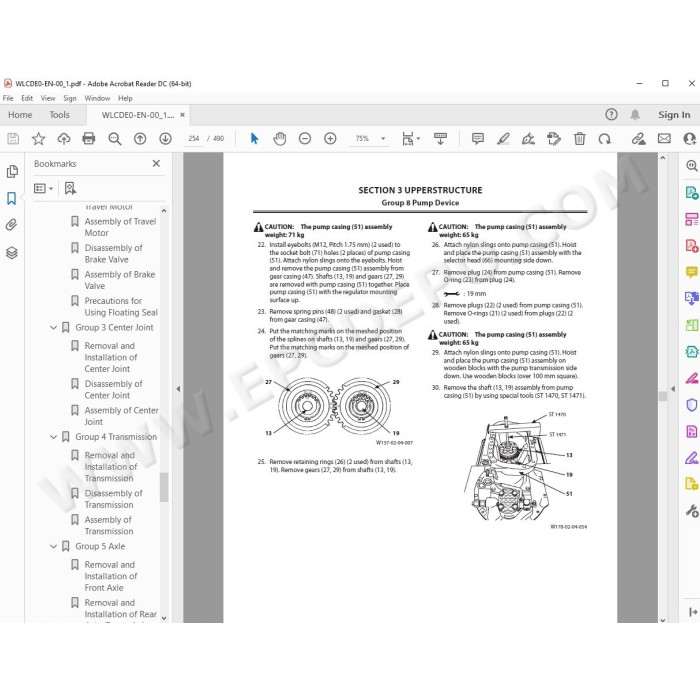
Task: Open Disassembly of Transmission bookmark
Action: point(113,499)
